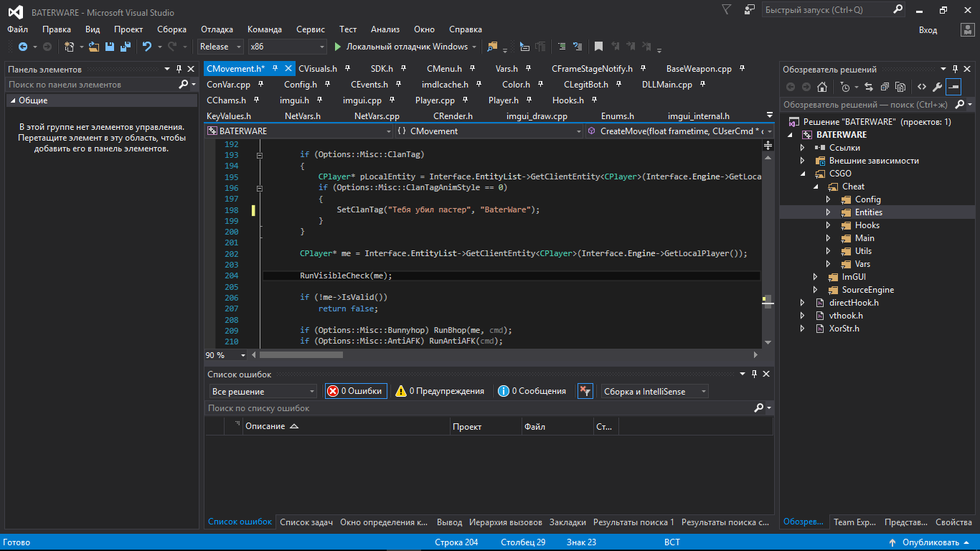Toggle the 0 Сообщения messages filter
The width and height of the screenshot is (980, 551).
point(532,391)
